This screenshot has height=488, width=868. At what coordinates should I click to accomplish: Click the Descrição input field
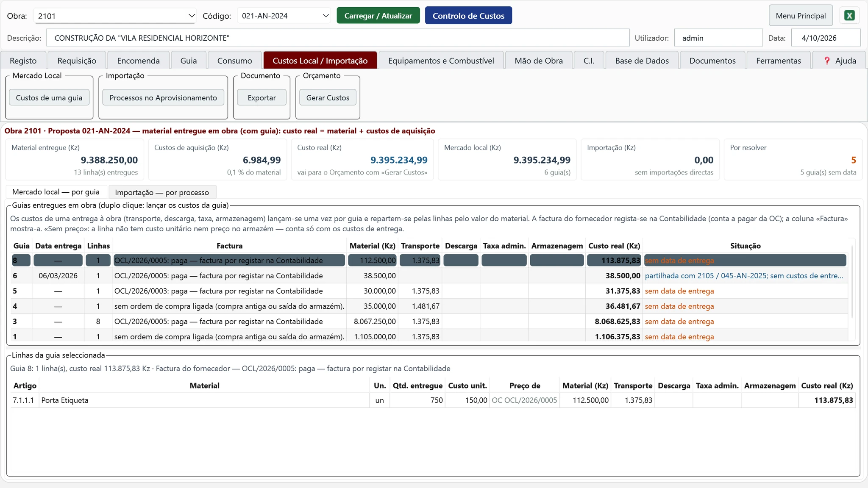[x=338, y=38]
